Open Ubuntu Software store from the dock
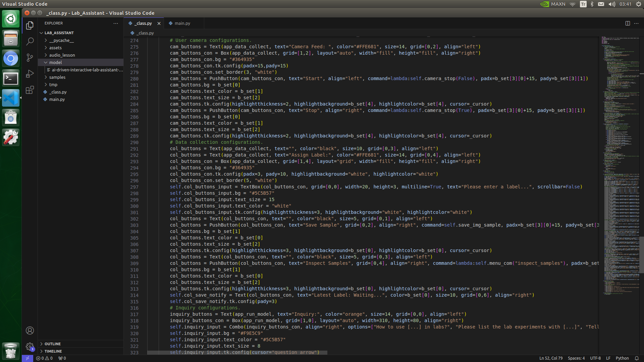This screenshot has height=362, width=644. click(11, 118)
